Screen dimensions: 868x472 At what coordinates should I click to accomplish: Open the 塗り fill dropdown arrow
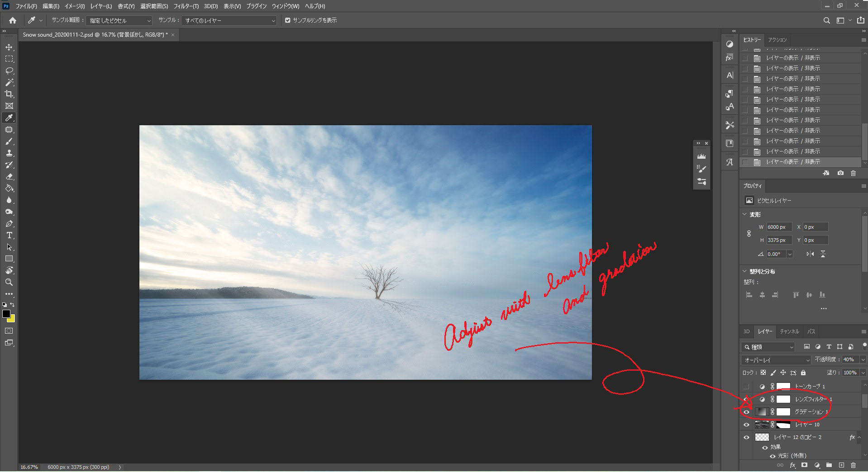(x=863, y=373)
